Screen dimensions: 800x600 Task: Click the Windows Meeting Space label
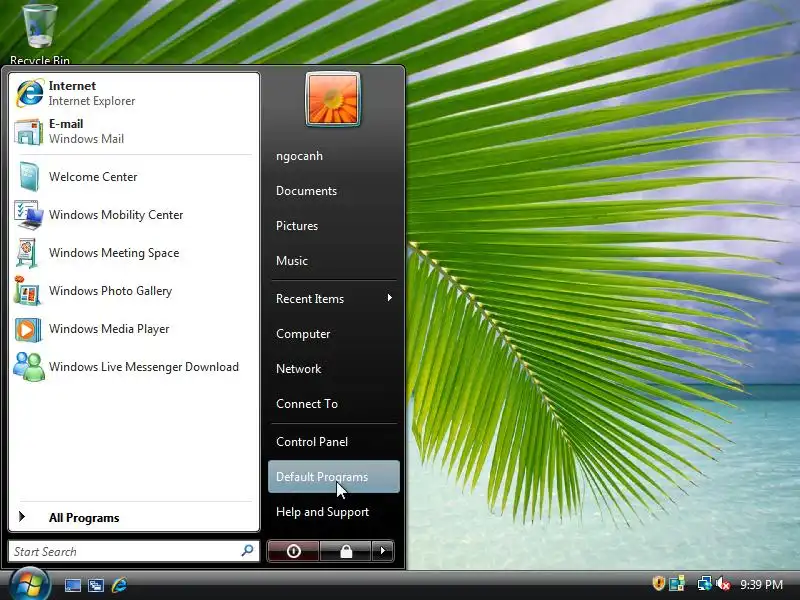pos(114,253)
